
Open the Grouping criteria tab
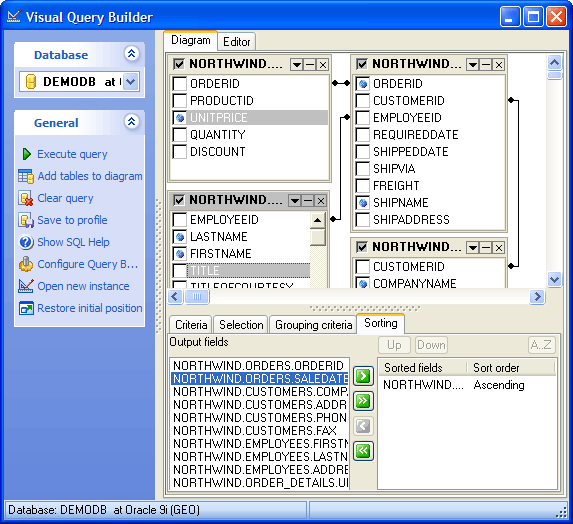313,325
